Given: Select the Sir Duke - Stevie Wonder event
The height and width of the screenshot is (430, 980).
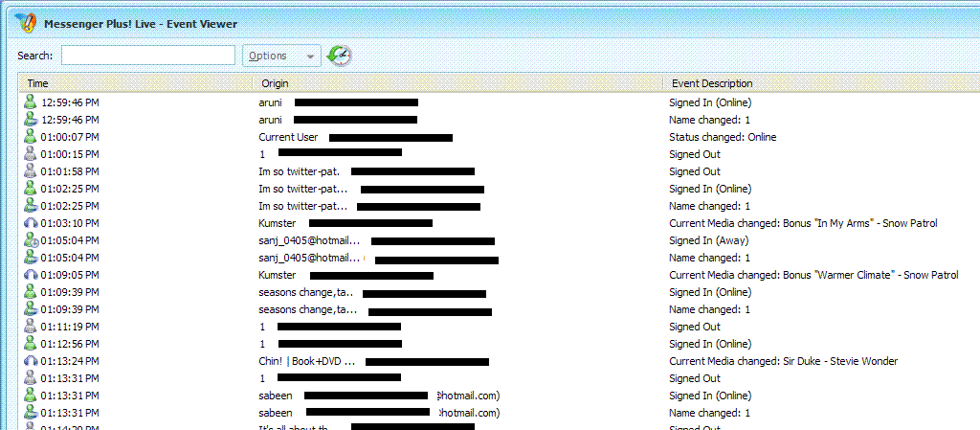Looking at the screenshot, I should (783, 361).
